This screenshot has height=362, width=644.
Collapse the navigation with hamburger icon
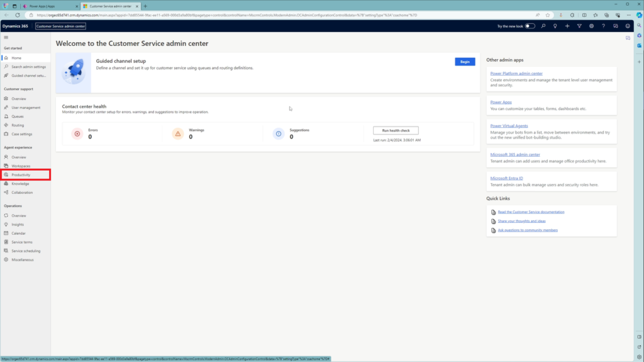click(x=6, y=38)
